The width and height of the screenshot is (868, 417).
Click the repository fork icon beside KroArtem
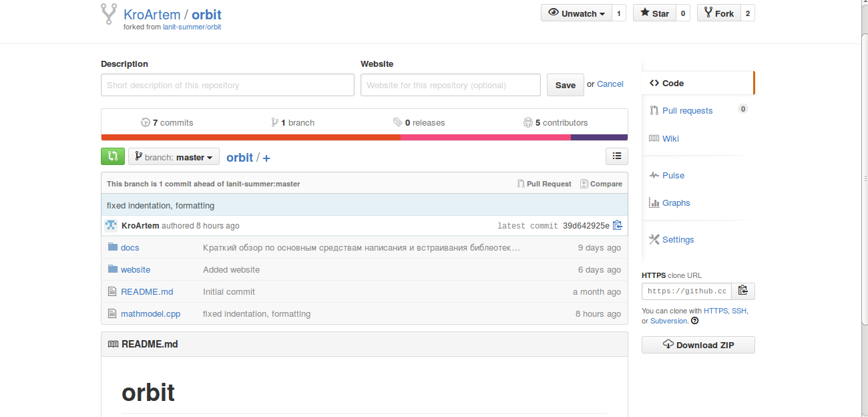pyautogui.click(x=109, y=14)
